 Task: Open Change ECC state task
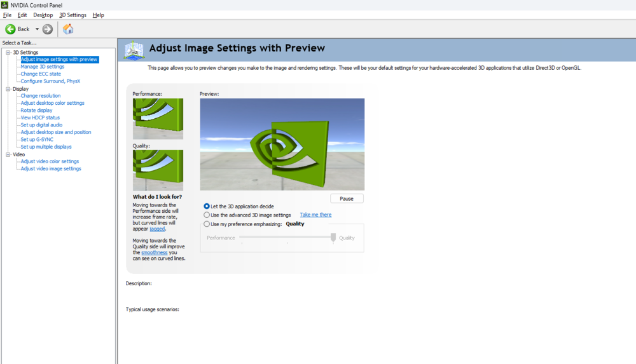[x=41, y=74]
